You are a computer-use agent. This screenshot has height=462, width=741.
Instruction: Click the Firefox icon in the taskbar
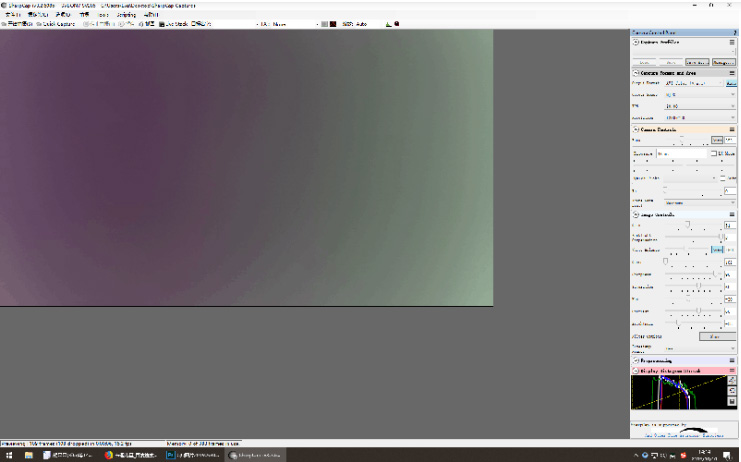[x=108, y=454]
